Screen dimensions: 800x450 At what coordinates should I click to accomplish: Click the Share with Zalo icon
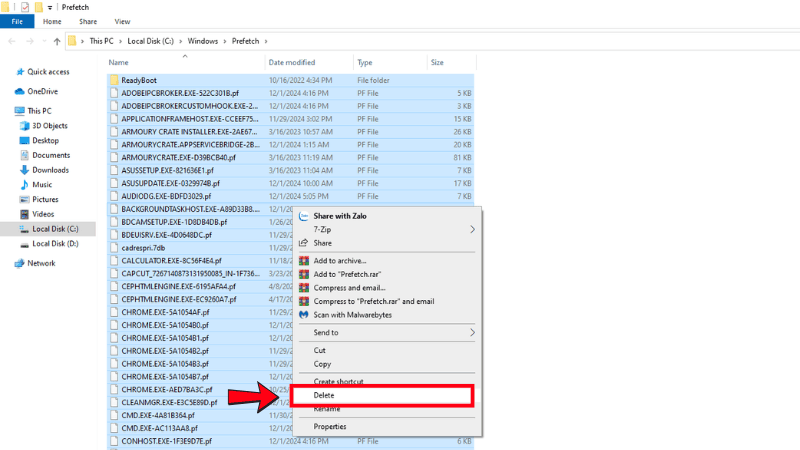304,215
